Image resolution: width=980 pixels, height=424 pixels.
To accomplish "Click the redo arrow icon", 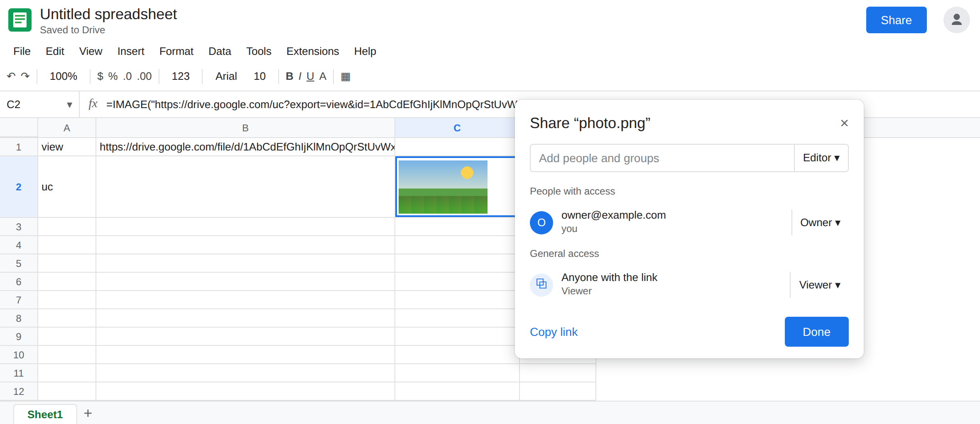I will click(x=25, y=76).
